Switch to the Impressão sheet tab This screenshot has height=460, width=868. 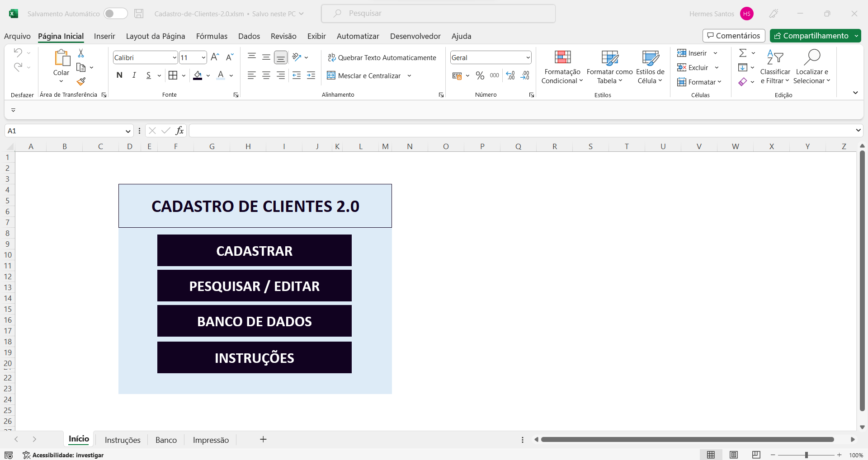[211, 440]
